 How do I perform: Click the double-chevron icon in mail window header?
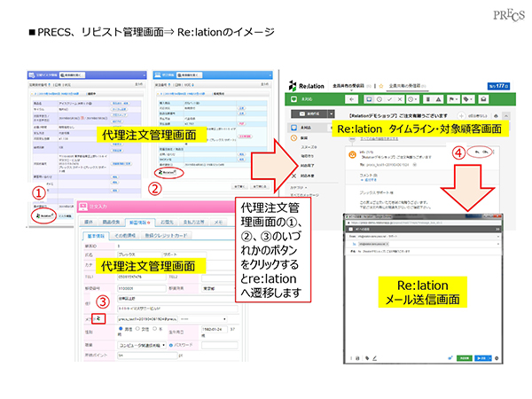click(497, 230)
